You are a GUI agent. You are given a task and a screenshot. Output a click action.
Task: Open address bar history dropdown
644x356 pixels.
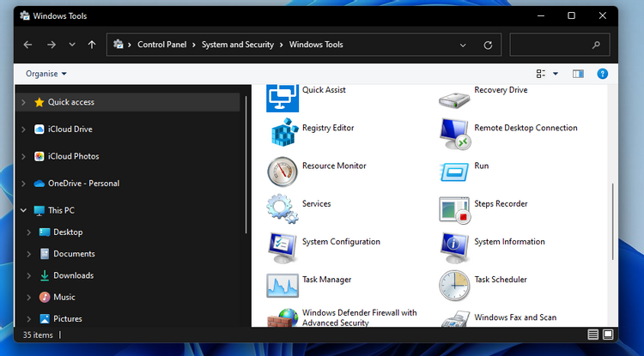point(463,45)
